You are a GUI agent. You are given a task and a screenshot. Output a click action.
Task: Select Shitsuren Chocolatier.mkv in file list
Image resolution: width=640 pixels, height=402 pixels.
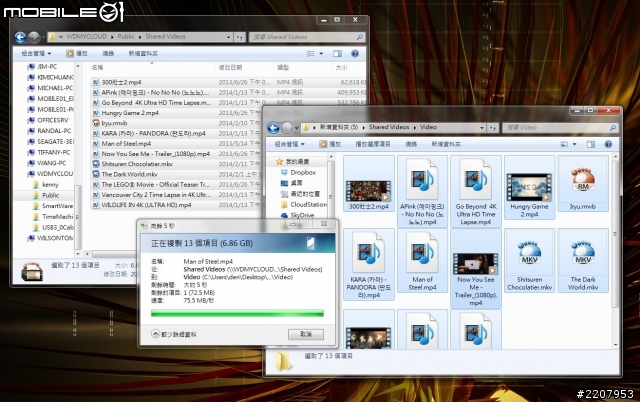(x=176, y=164)
